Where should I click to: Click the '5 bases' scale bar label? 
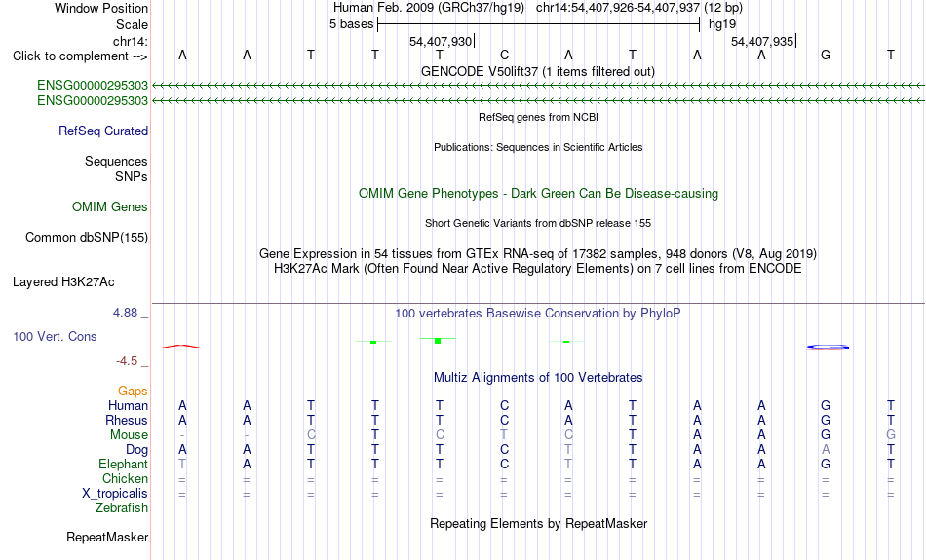[351, 24]
